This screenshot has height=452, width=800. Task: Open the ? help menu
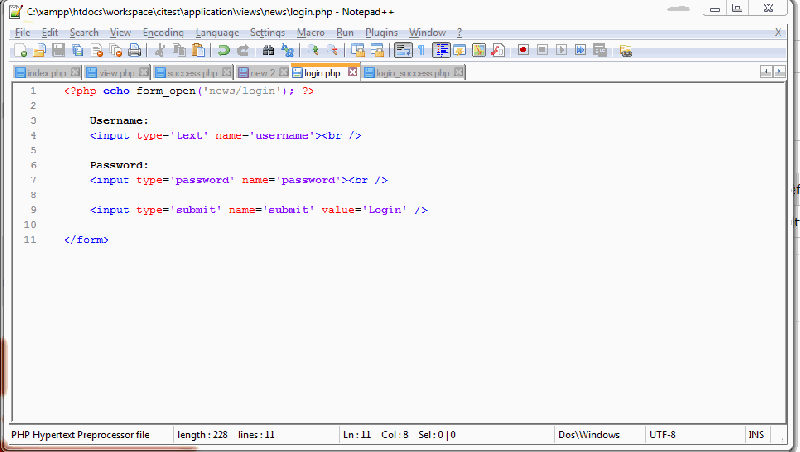pyautogui.click(x=459, y=33)
